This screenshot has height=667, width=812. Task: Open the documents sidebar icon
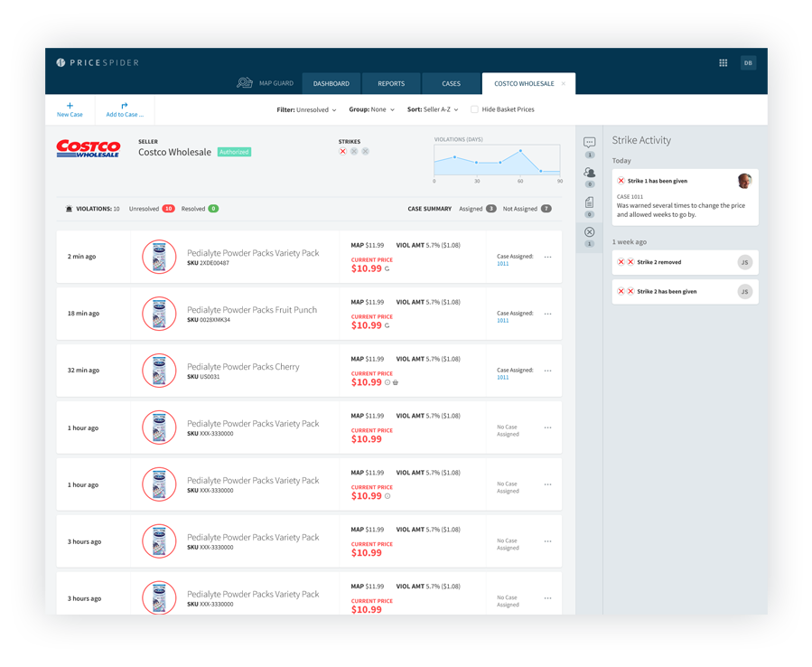[x=589, y=202]
